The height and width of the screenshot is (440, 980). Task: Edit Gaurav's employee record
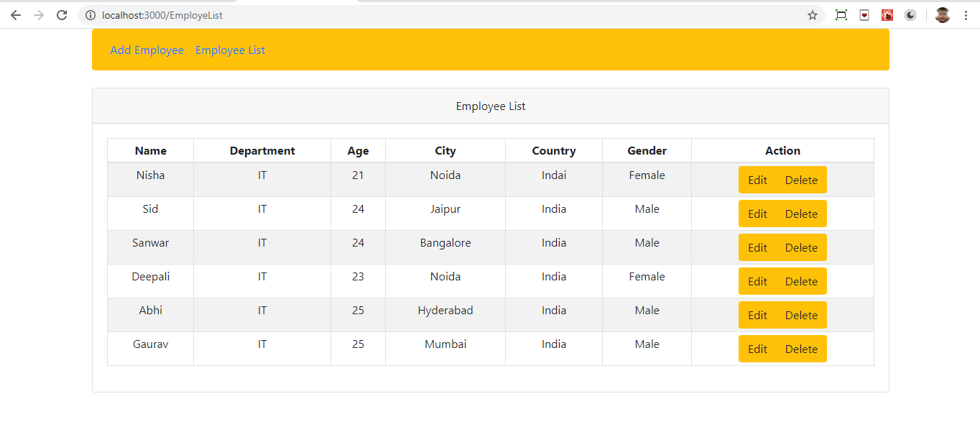tap(757, 349)
